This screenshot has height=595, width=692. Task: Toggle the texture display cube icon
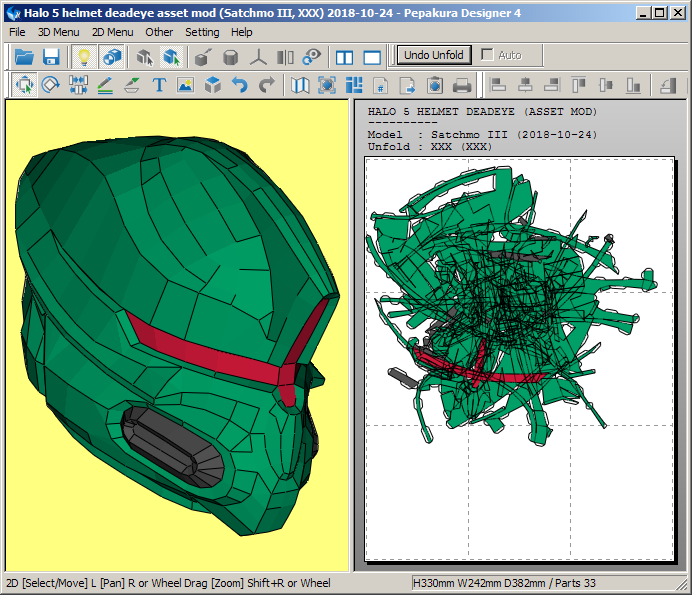pyautogui.click(x=112, y=56)
